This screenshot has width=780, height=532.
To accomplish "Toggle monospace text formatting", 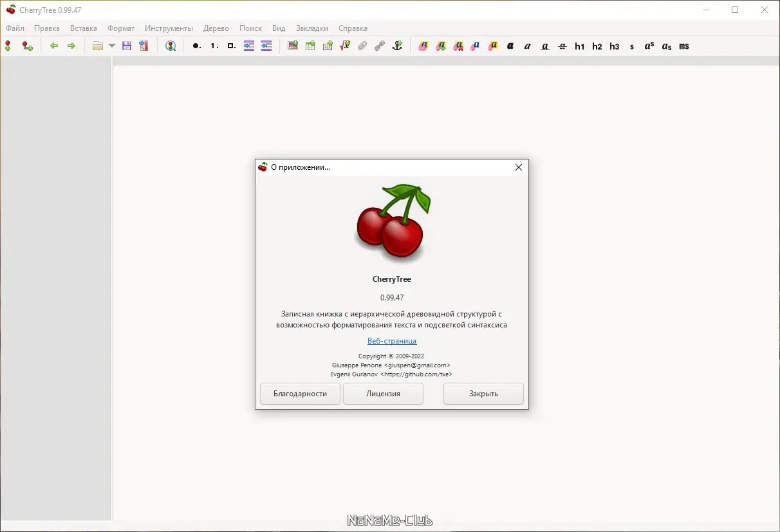I will pos(684,46).
